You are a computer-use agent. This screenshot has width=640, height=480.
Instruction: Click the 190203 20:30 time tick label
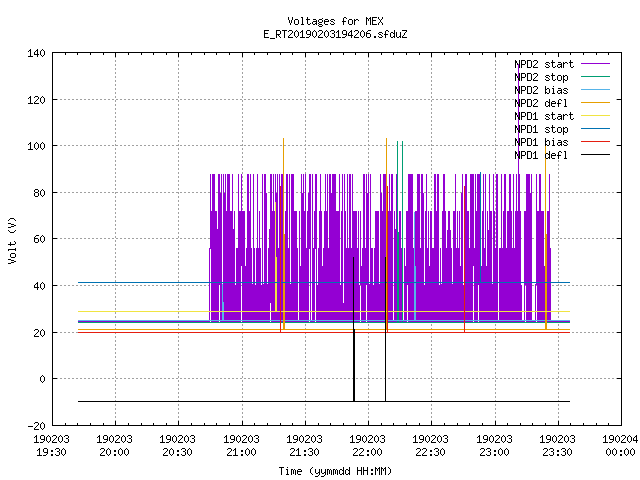coord(177,446)
